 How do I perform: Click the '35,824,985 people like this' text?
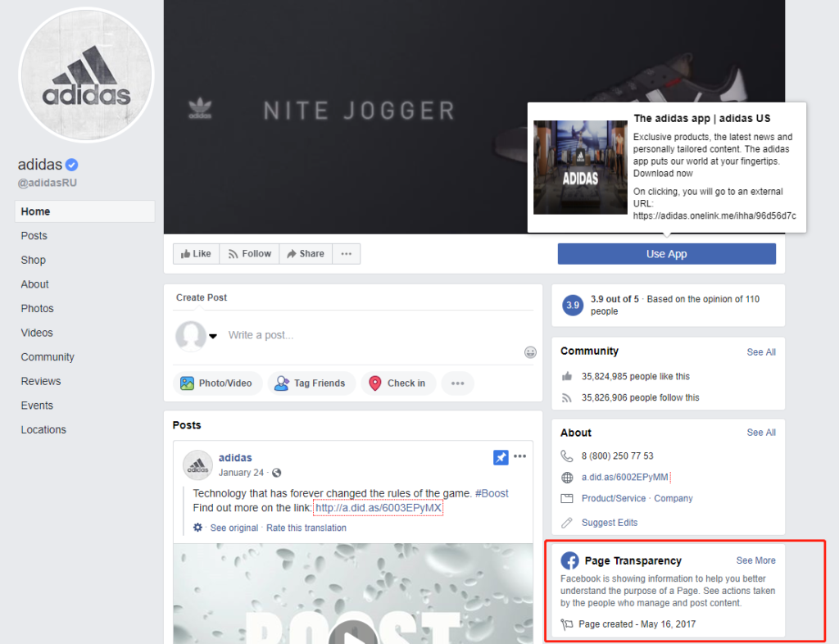(x=636, y=377)
